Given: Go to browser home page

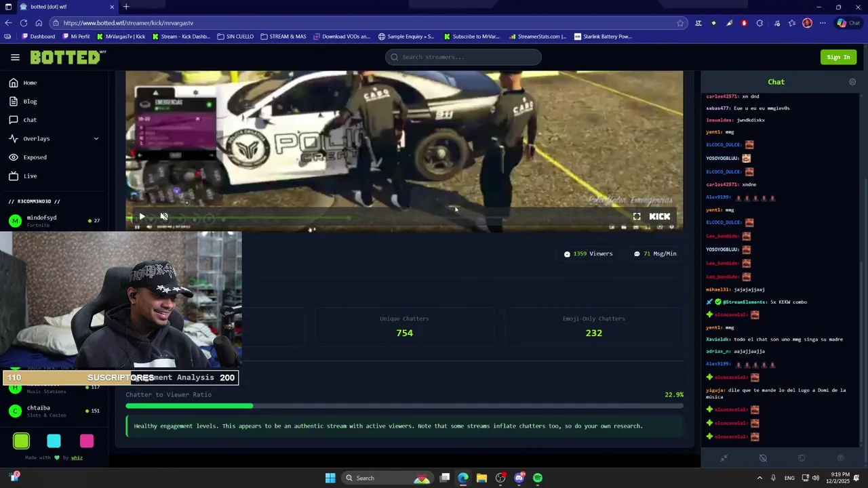Looking at the screenshot, I should tap(39, 23).
